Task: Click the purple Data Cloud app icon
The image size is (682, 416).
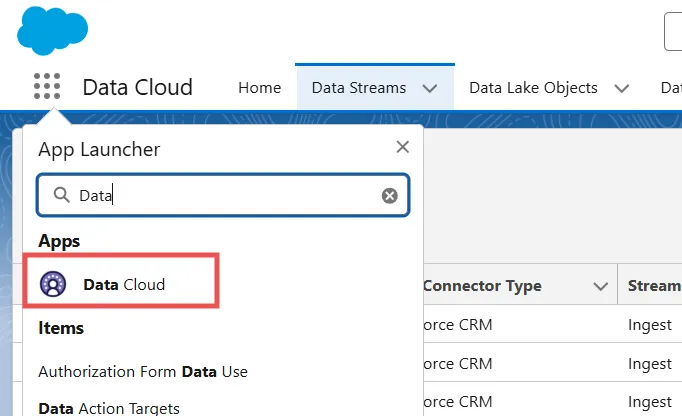Action: tap(53, 284)
